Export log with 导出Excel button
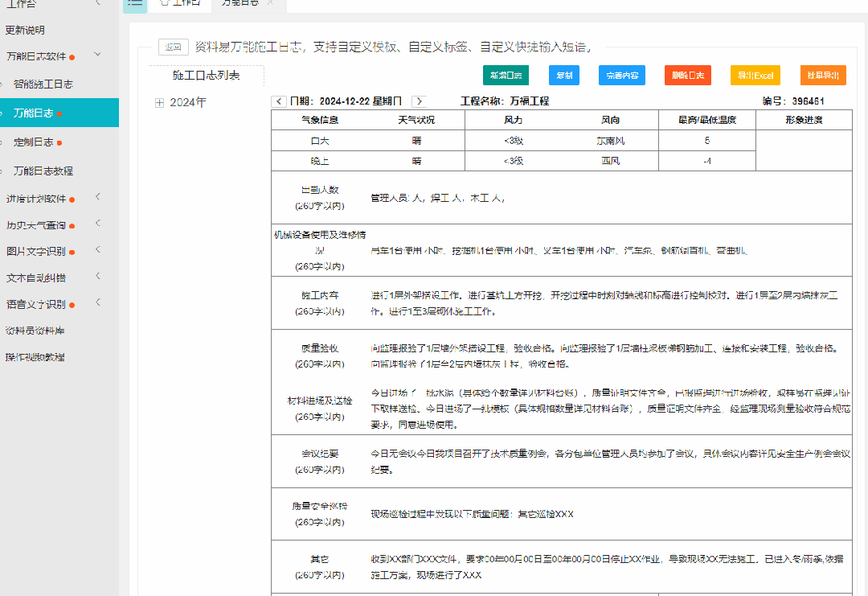This screenshot has width=868, height=596. click(755, 76)
